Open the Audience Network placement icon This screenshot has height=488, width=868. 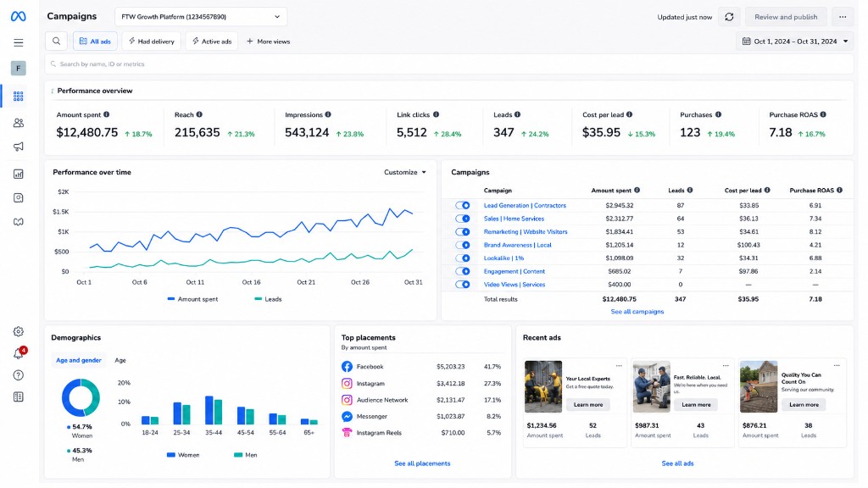pos(347,400)
